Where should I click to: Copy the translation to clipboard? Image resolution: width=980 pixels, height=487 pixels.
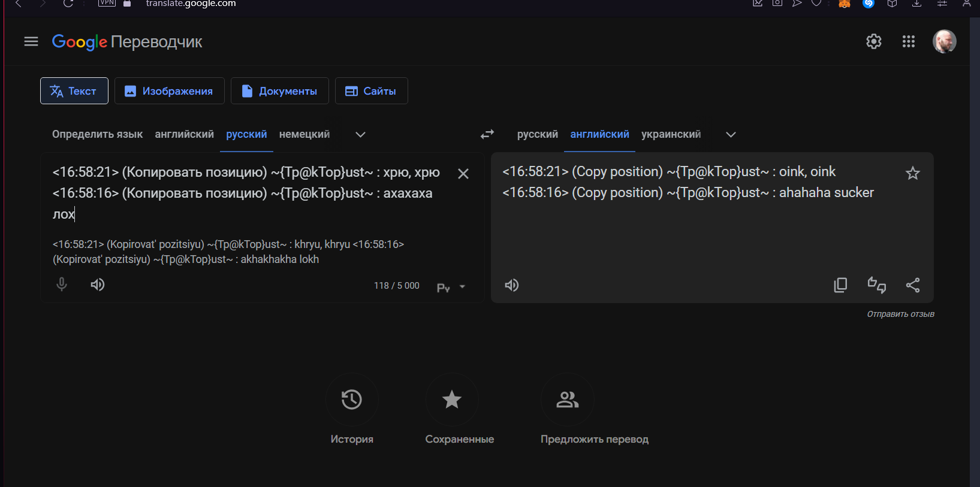(x=840, y=285)
